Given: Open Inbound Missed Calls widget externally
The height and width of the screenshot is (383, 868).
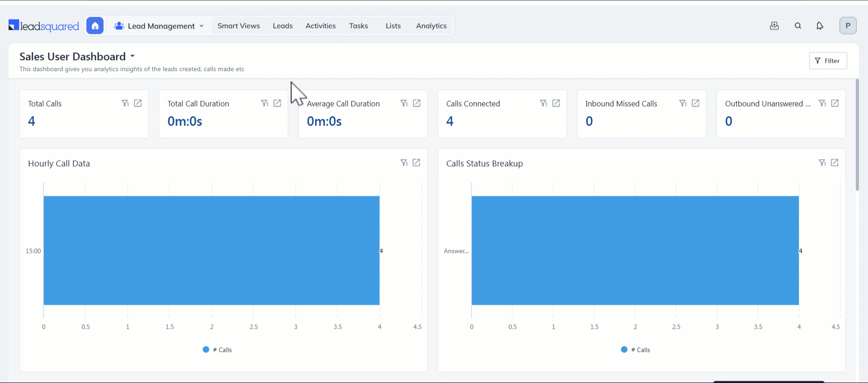Looking at the screenshot, I should (696, 103).
